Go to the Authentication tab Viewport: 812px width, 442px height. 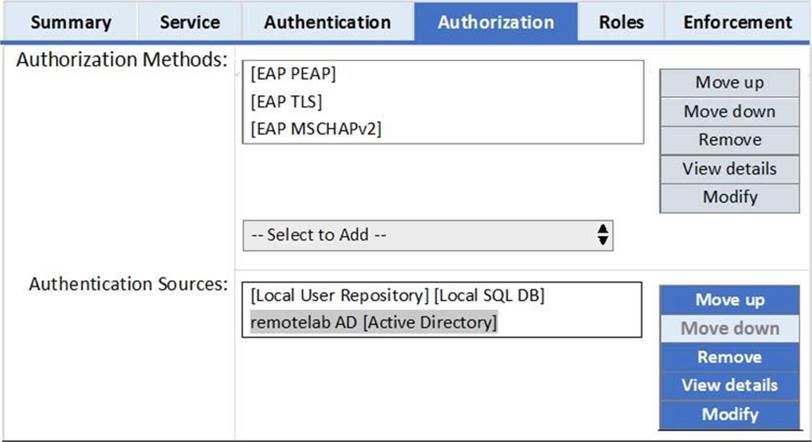[327, 22]
